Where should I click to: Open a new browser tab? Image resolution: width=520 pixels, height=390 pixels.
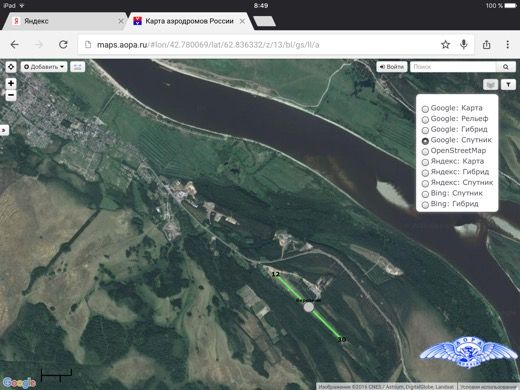pyautogui.click(x=264, y=21)
